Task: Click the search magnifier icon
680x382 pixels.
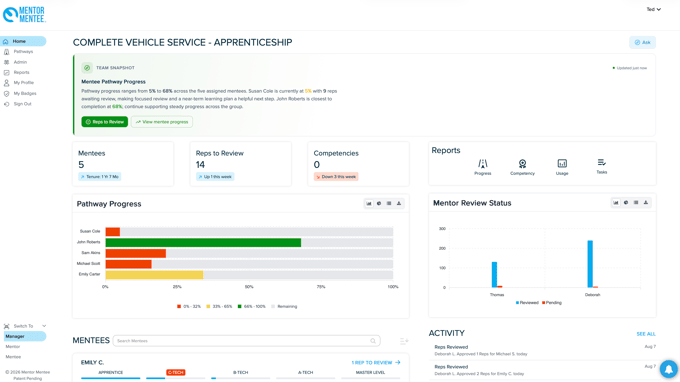Action: 373,341
